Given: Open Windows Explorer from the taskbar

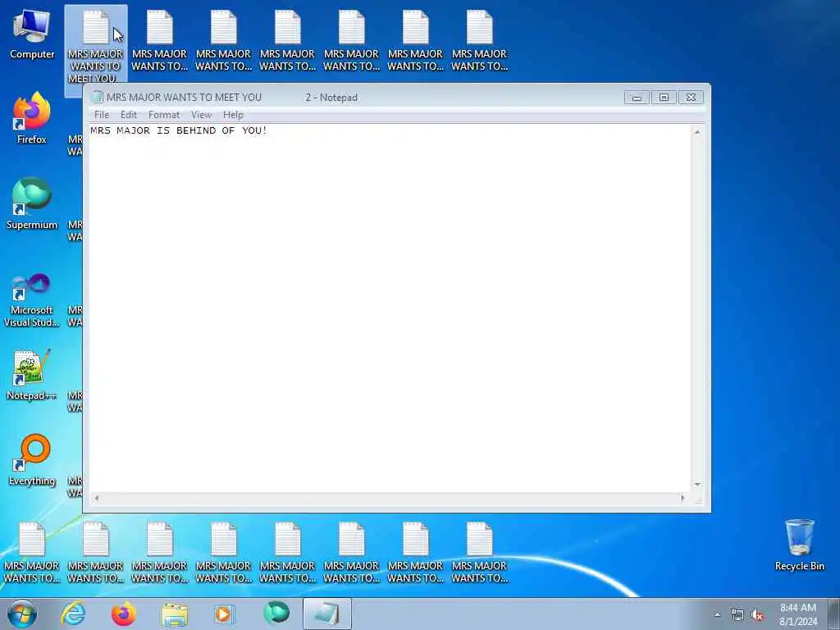Looking at the screenshot, I should coord(175,614).
